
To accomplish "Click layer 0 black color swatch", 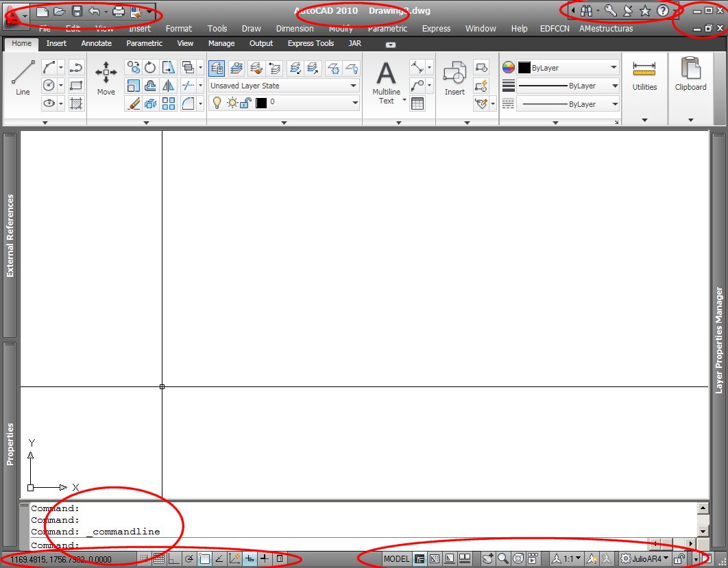I will (261, 103).
